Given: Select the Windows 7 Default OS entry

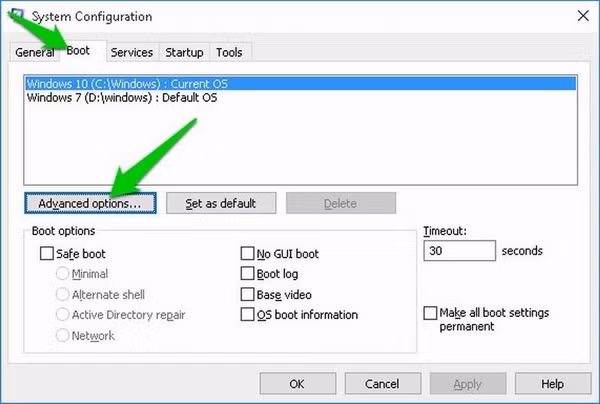Looking at the screenshot, I should 121,98.
